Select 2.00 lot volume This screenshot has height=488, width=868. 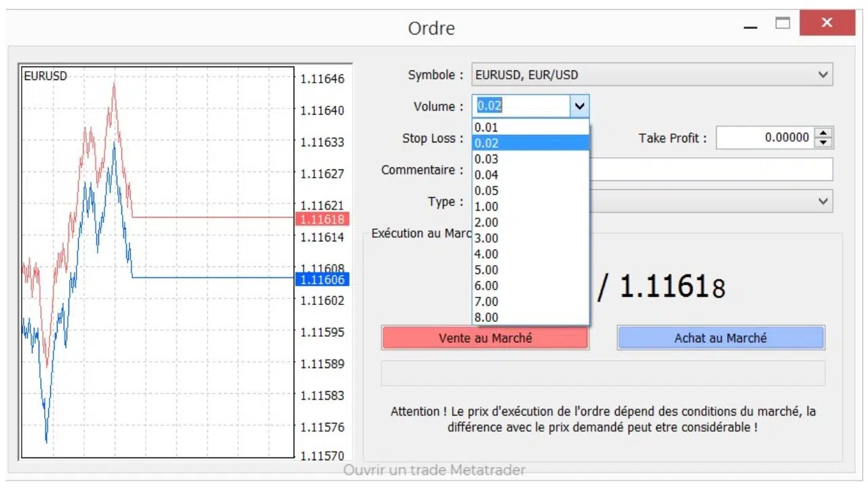point(530,222)
